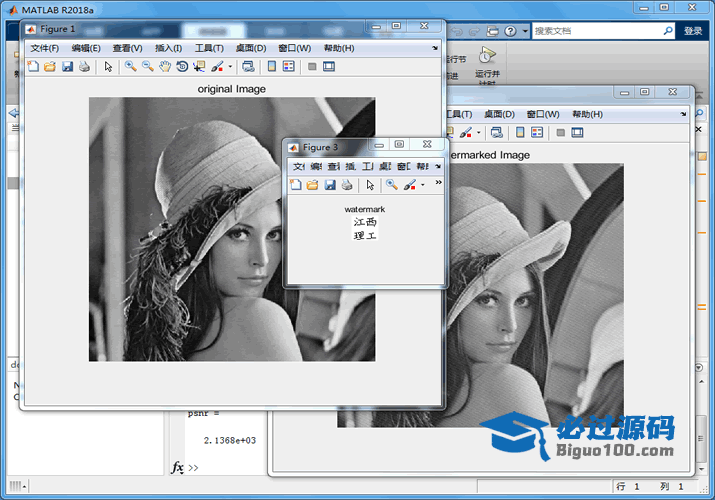This screenshot has height=500, width=715.
Task: Open Brush dropdown arrow in Figure 3
Action: point(423,185)
